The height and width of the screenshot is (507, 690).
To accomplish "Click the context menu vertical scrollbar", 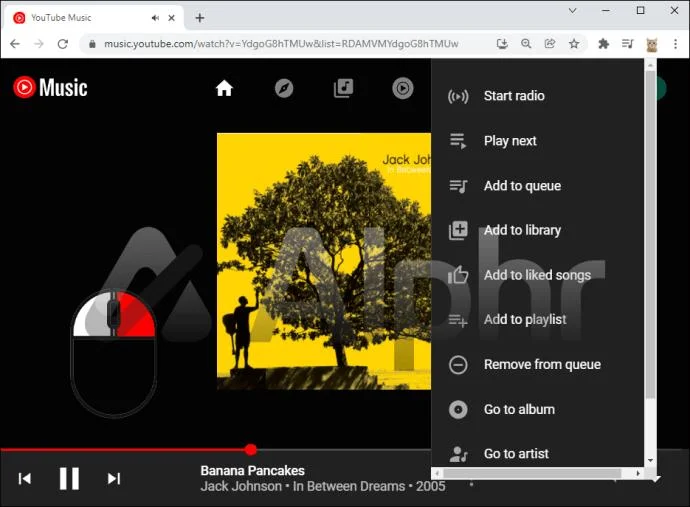I will click(x=650, y=235).
